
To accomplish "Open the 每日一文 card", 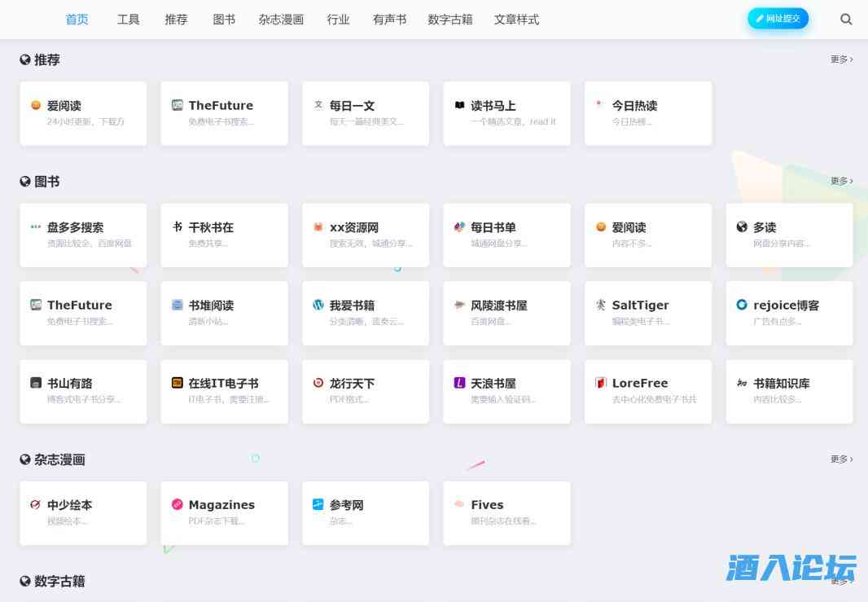I will click(x=365, y=113).
